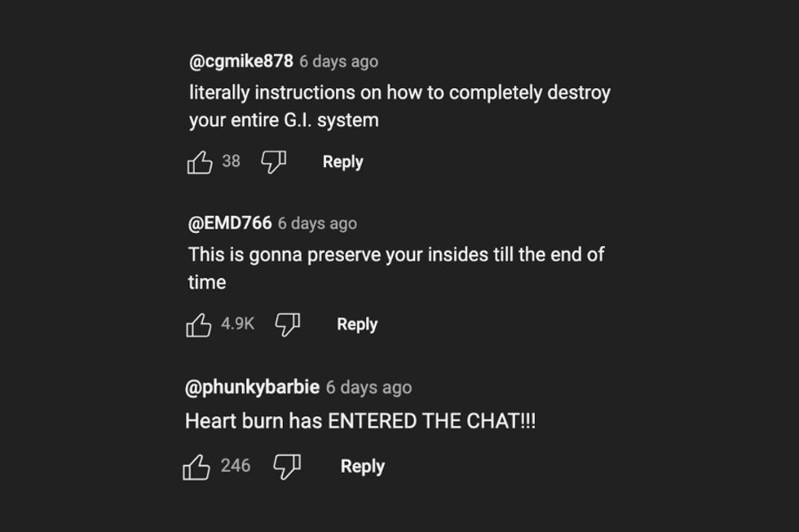This screenshot has width=799, height=532.
Task: Click the timestamp on @EMD766's comment
Action: 317,223
